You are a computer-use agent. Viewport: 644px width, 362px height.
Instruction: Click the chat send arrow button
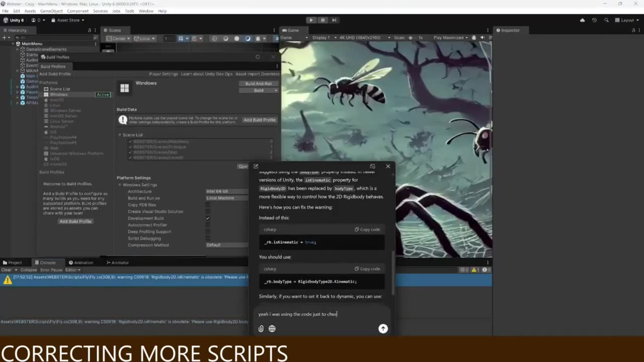click(x=383, y=329)
